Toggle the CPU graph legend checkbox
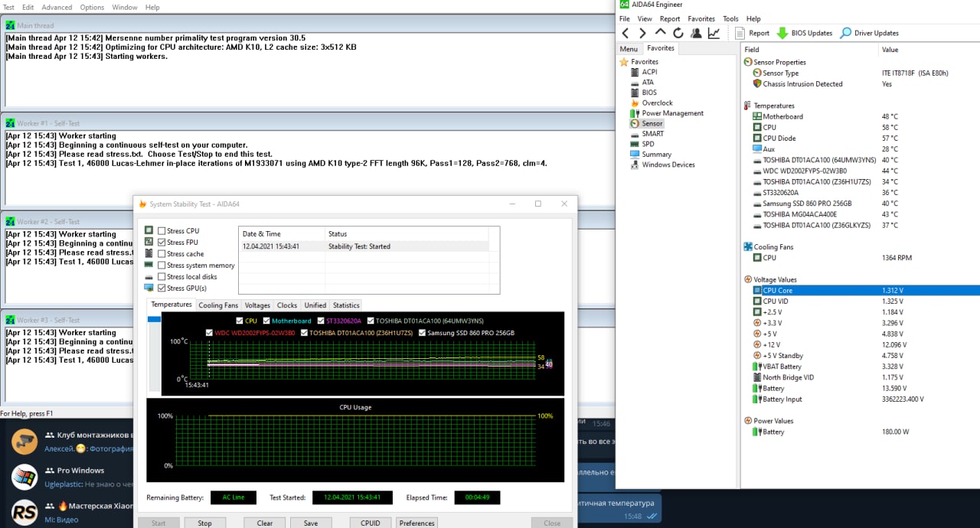This screenshot has height=528, width=980. tap(240, 321)
